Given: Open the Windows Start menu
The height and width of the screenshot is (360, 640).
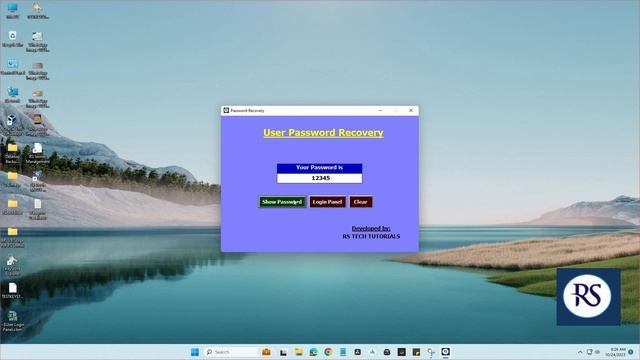Looking at the screenshot, I should click(195, 352).
